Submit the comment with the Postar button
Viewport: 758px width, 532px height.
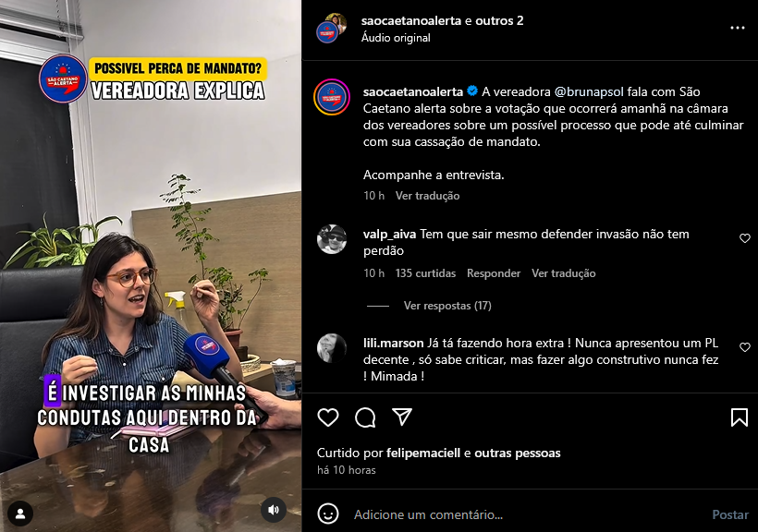[x=730, y=514]
